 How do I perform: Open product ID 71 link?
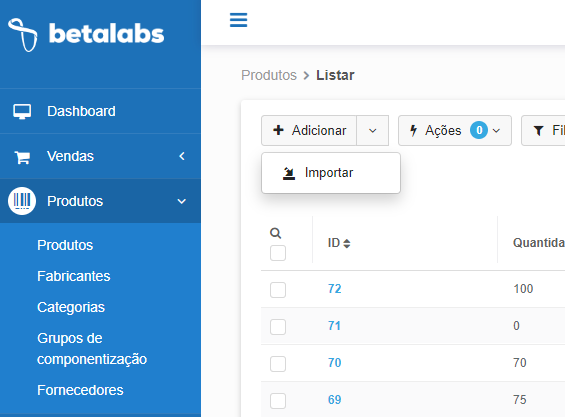point(334,326)
